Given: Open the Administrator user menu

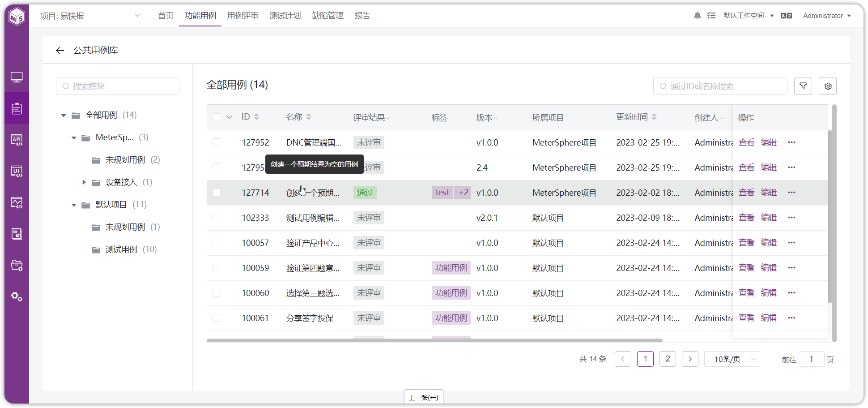Looking at the screenshot, I should [x=827, y=16].
